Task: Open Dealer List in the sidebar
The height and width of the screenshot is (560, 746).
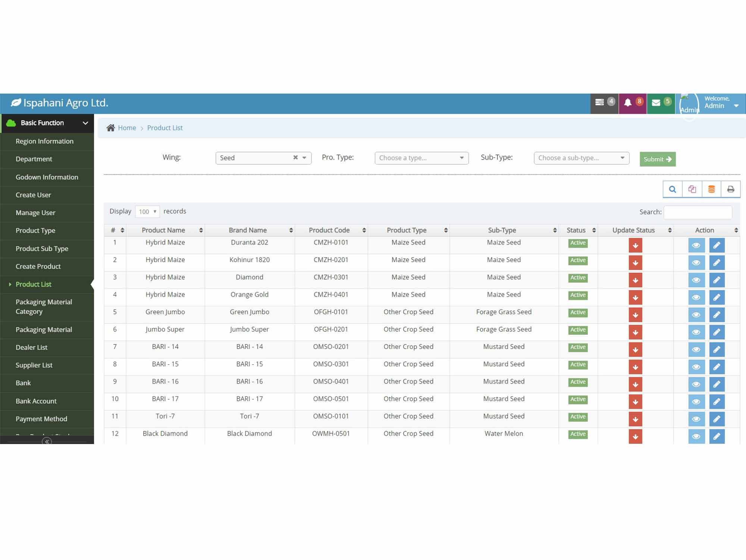Action: (31, 347)
